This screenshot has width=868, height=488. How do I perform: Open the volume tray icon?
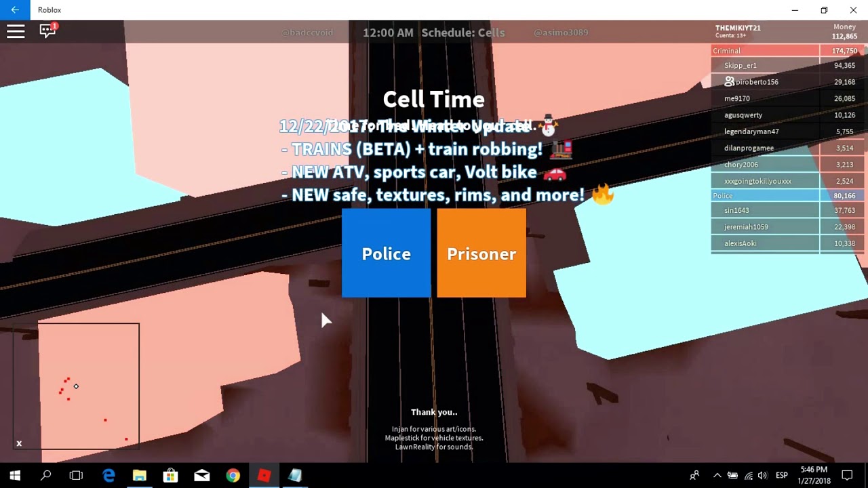point(763,476)
